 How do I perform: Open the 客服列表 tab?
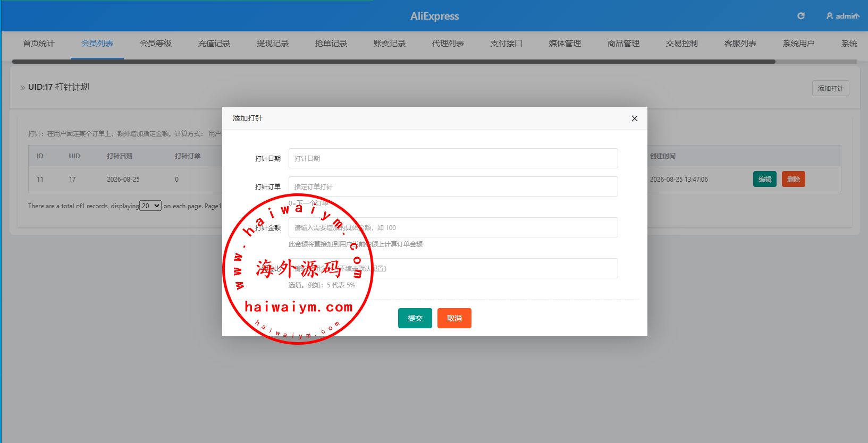coord(740,44)
